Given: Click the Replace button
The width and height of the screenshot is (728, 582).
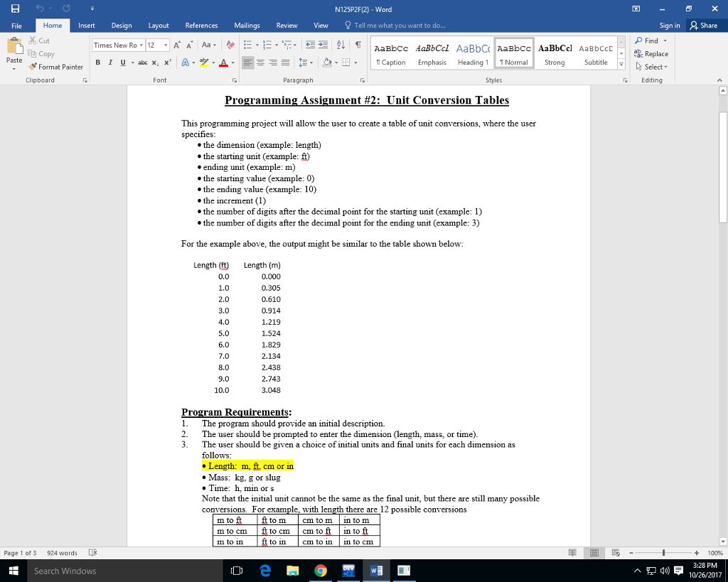Looking at the screenshot, I should 652,53.
